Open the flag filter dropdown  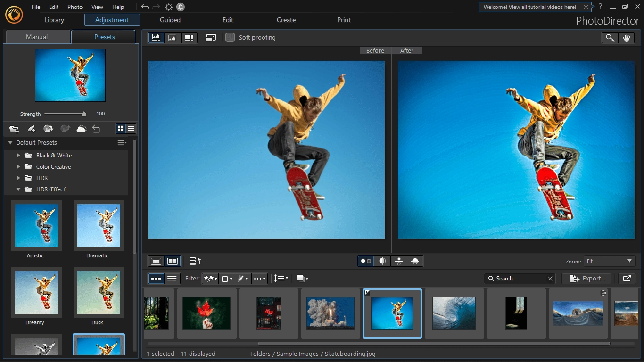[x=210, y=279]
